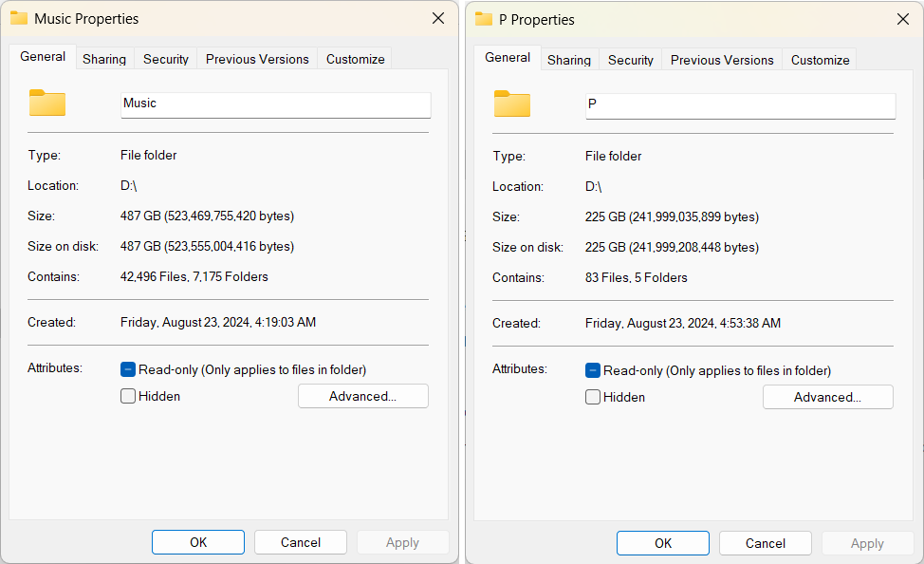
Task: Click the large P folder icon
Action: click(x=512, y=103)
